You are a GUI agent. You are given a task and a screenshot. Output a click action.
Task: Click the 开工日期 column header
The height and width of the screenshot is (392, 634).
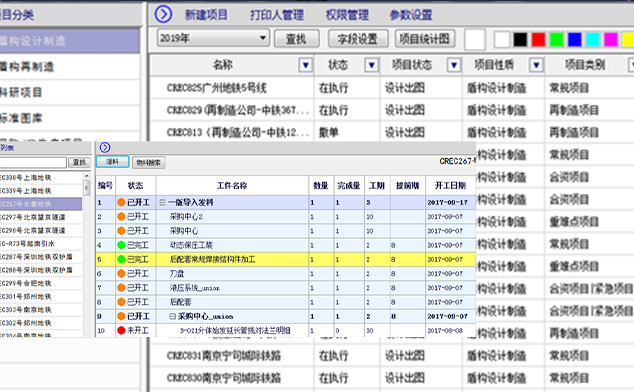click(450, 186)
